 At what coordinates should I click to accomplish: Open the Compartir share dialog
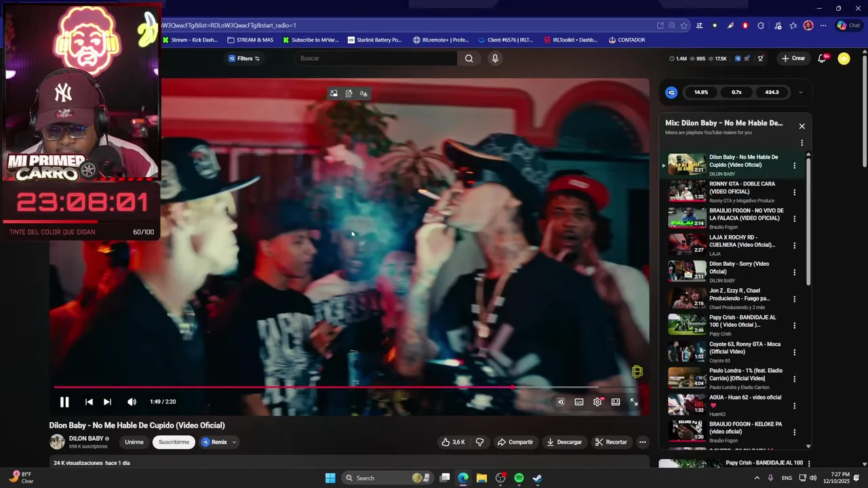click(x=515, y=442)
